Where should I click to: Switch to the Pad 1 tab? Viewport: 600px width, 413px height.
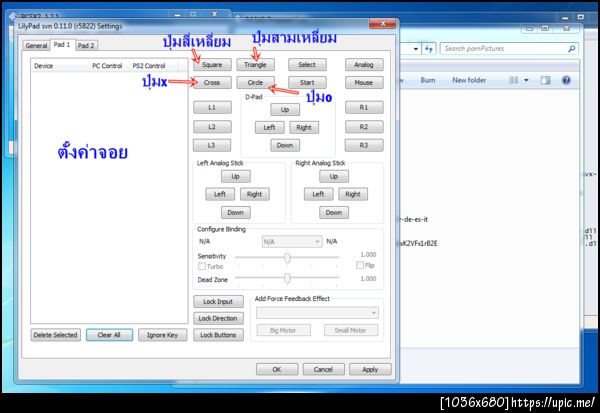pyautogui.click(x=62, y=44)
